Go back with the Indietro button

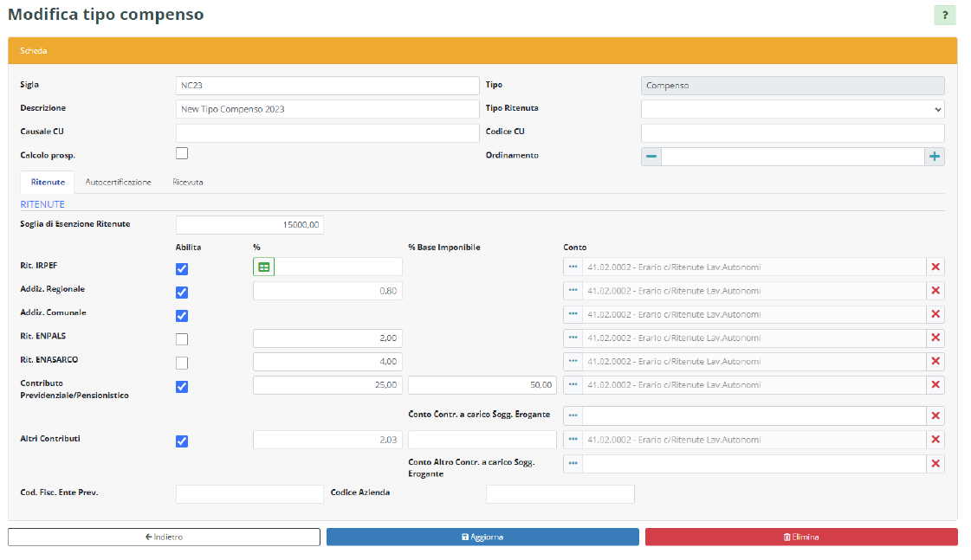[164, 537]
